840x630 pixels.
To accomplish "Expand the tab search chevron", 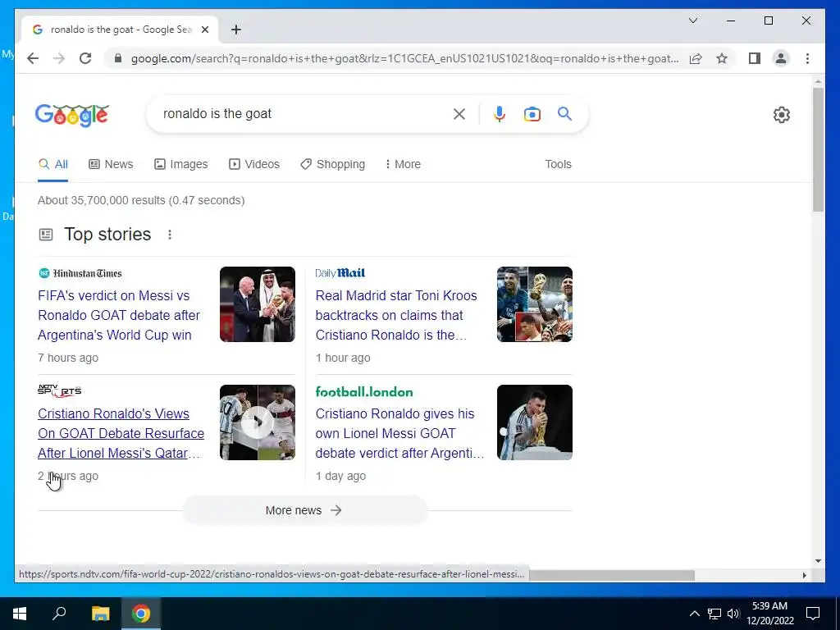I will (x=692, y=21).
